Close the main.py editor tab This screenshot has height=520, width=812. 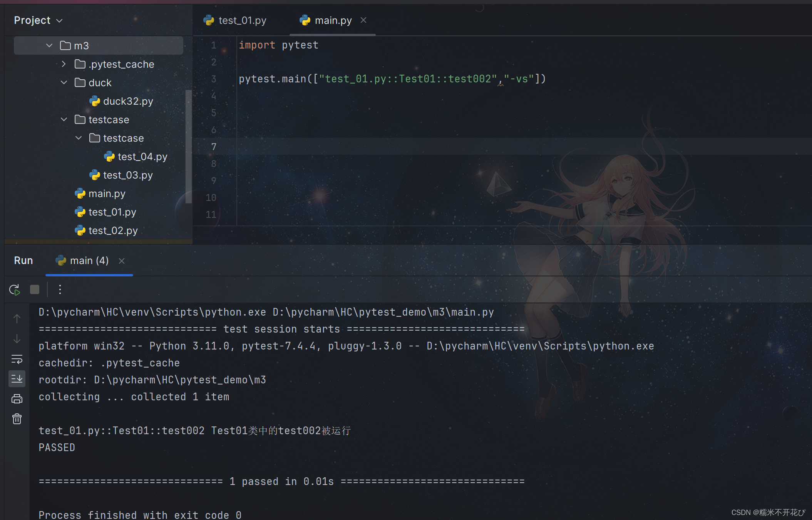(x=363, y=20)
